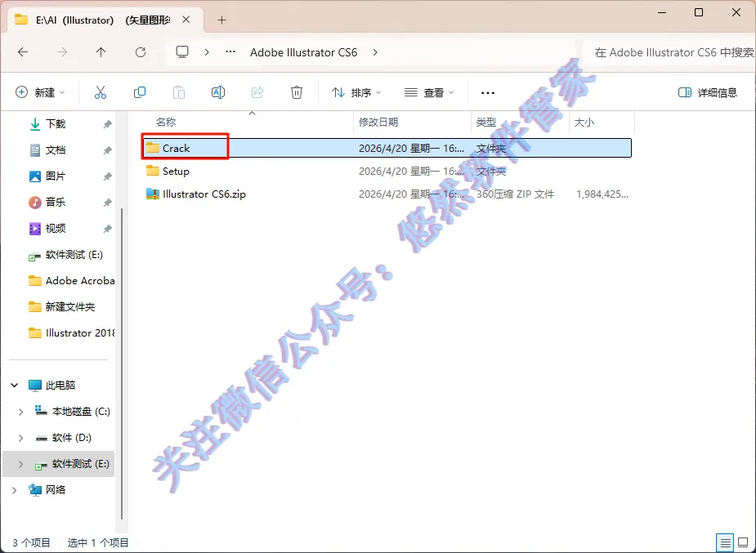Expand 软件 (D:) in the tree
The width and height of the screenshot is (756, 553).
point(20,437)
